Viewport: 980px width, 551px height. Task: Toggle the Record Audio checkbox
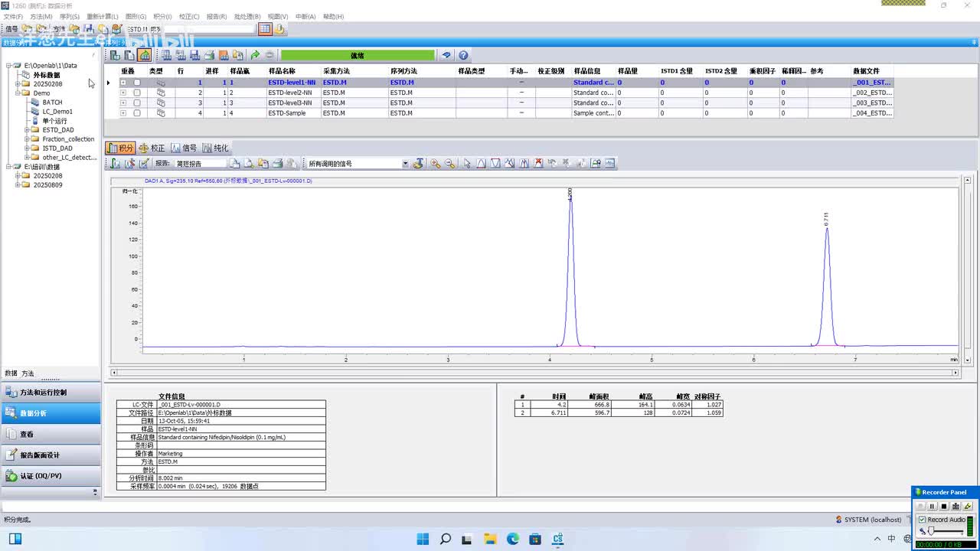click(x=922, y=520)
